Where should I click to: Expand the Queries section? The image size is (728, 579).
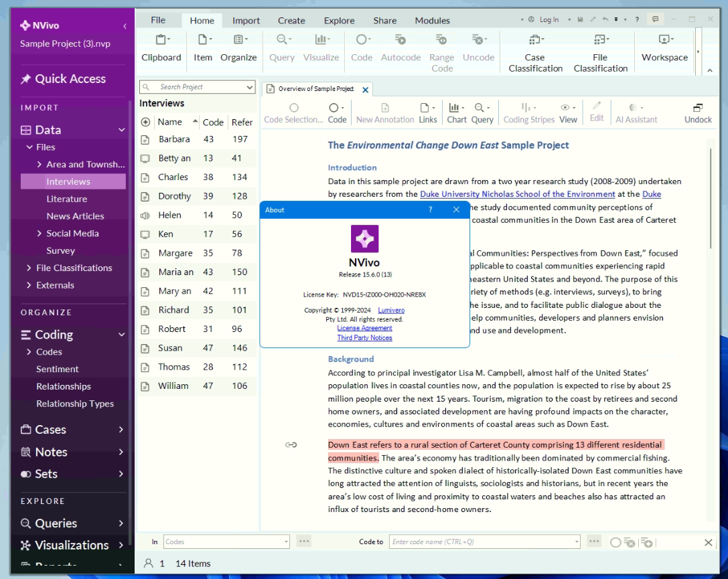[x=121, y=523]
